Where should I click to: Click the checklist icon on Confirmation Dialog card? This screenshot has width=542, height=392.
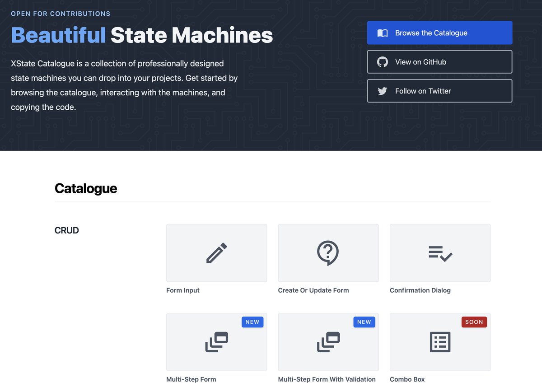coord(440,254)
